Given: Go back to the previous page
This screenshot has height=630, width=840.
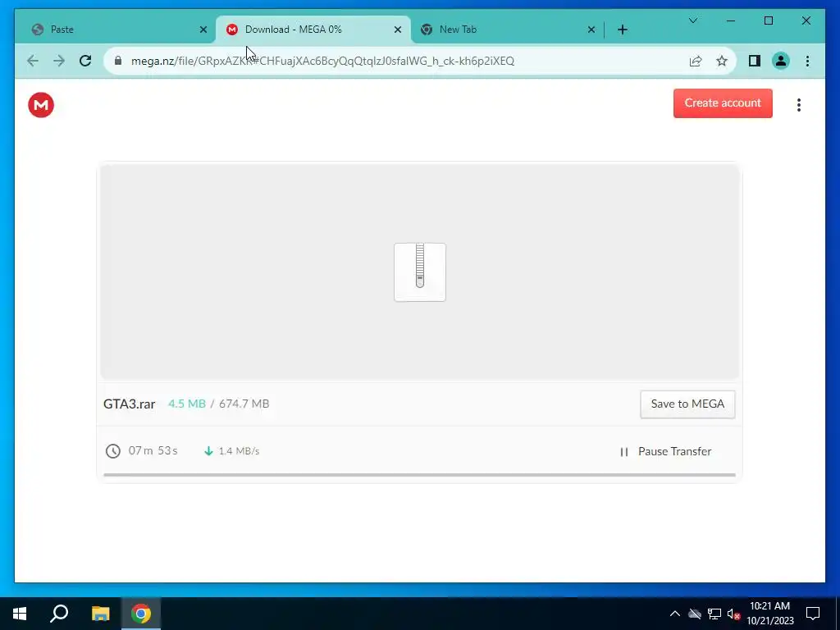Looking at the screenshot, I should tap(33, 61).
